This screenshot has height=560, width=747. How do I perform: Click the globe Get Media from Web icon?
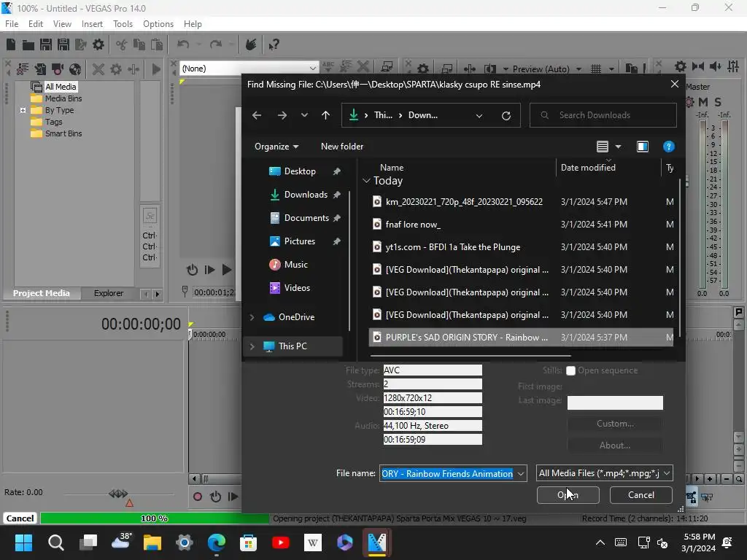[75, 69]
